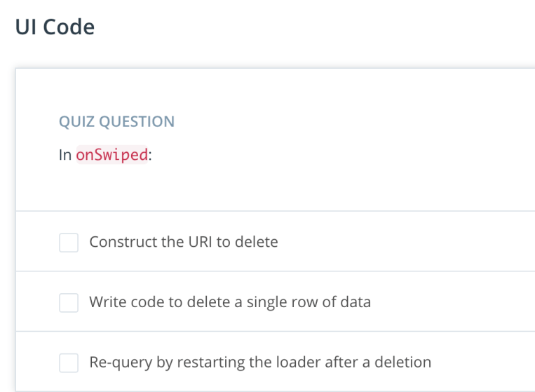
Task: Click the word 'deletion' in last option
Action: click(405, 363)
